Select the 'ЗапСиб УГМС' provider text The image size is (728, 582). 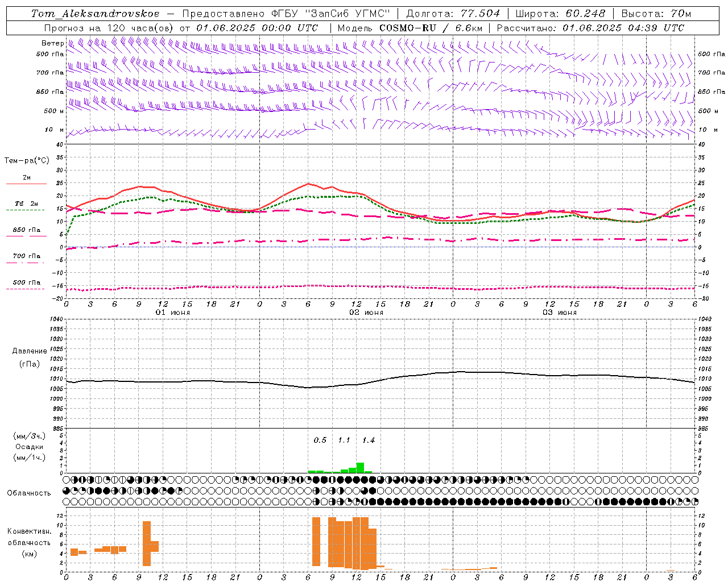(x=348, y=14)
